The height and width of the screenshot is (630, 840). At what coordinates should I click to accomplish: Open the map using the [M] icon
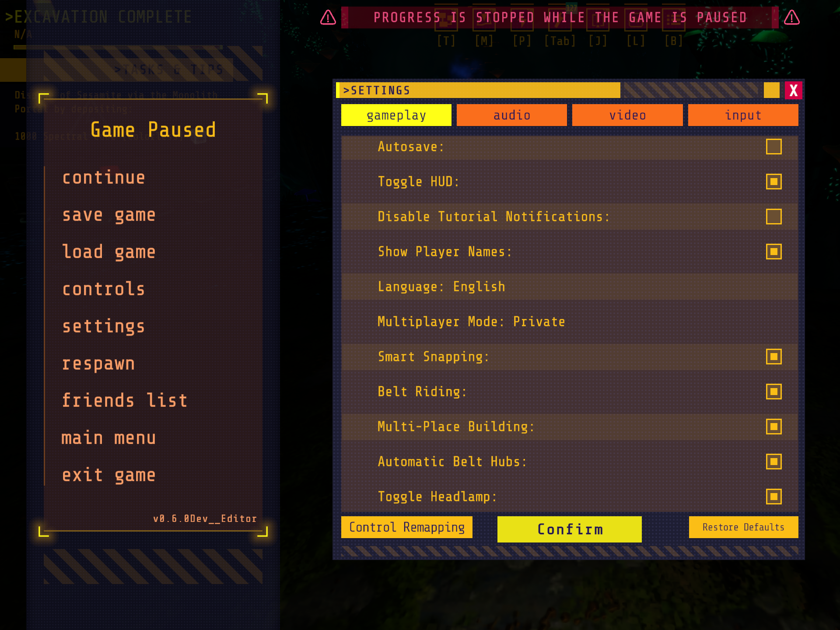(x=484, y=19)
